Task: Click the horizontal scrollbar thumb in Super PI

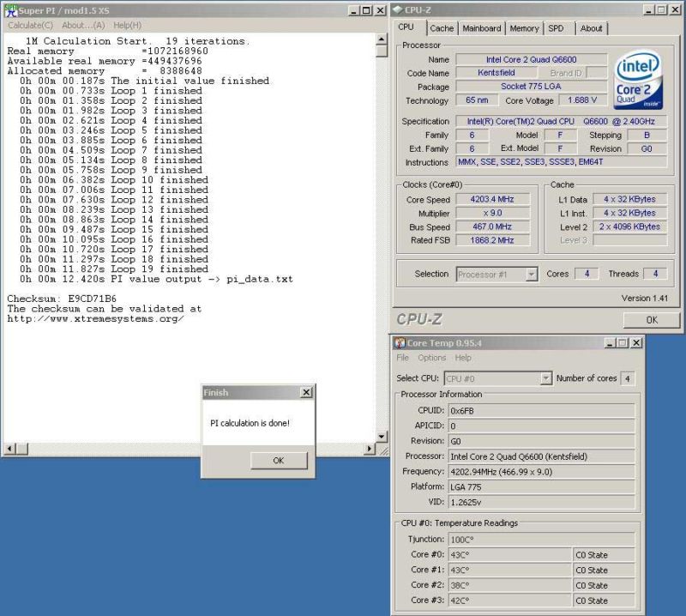Action: coord(21,449)
